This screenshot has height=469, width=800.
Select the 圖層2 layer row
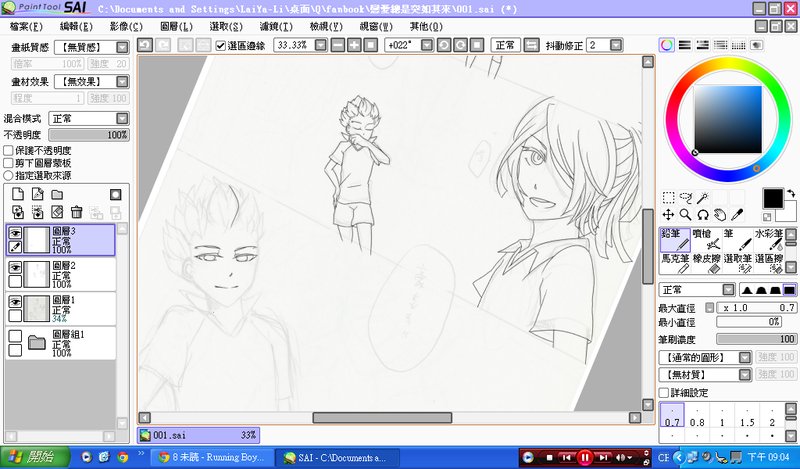(61, 275)
